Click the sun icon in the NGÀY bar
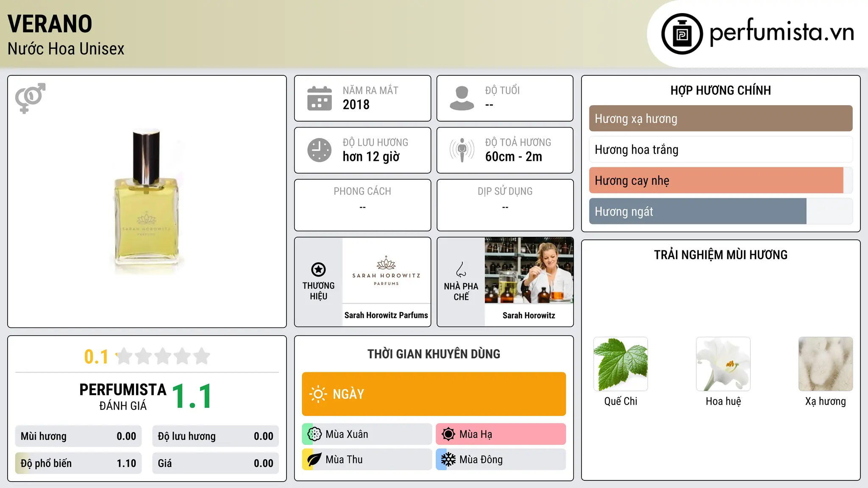The height and width of the screenshot is (488, 868). click(x=318, y=394)
